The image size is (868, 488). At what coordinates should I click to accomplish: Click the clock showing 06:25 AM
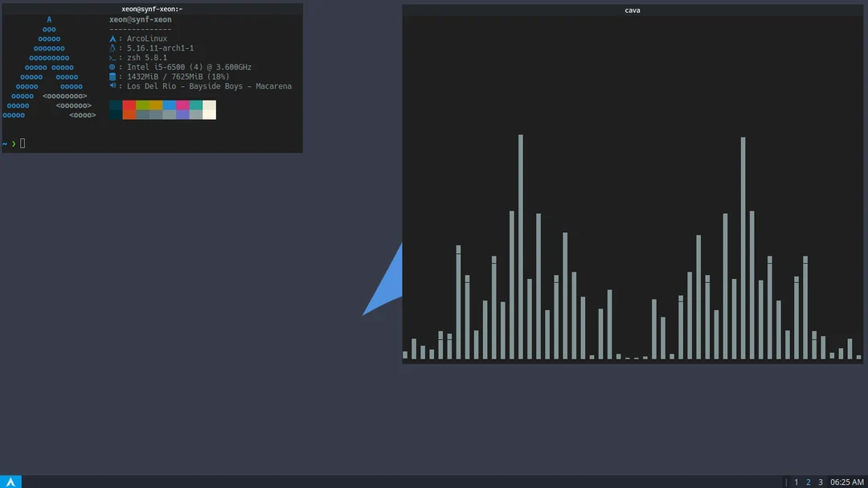click(846, 482)
